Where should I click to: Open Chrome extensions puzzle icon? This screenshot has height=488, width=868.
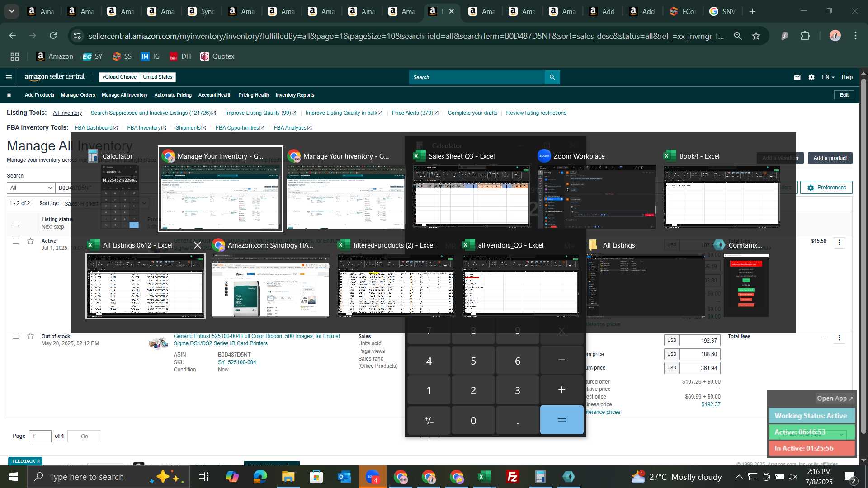805,36
